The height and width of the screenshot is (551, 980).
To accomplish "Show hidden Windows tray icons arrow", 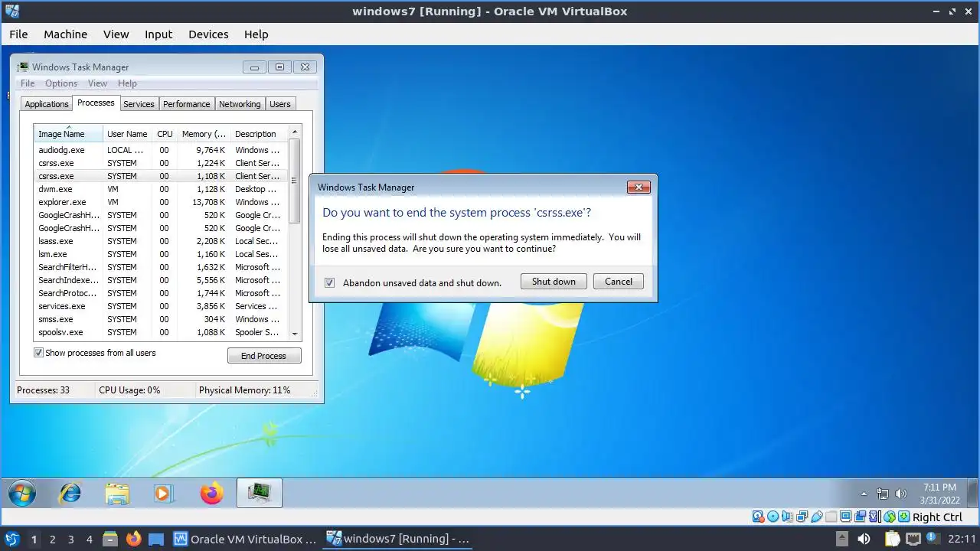I will [864, 494].
